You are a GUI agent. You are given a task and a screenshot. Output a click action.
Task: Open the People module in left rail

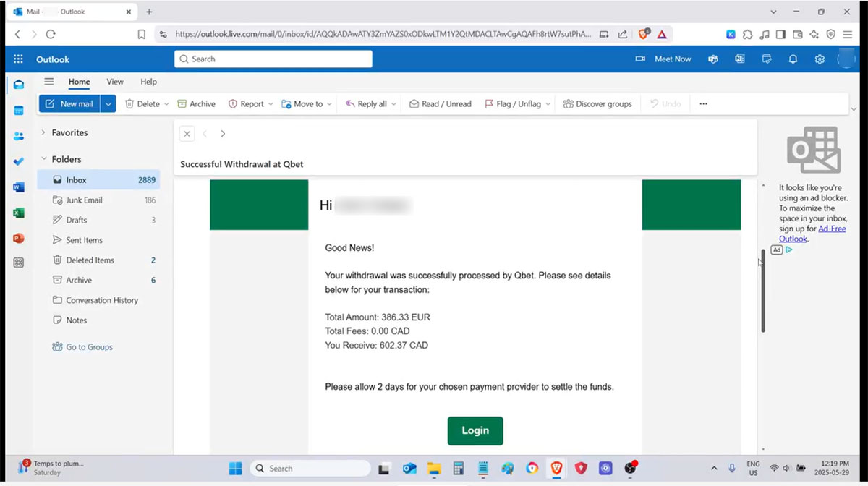click(19, 136)
